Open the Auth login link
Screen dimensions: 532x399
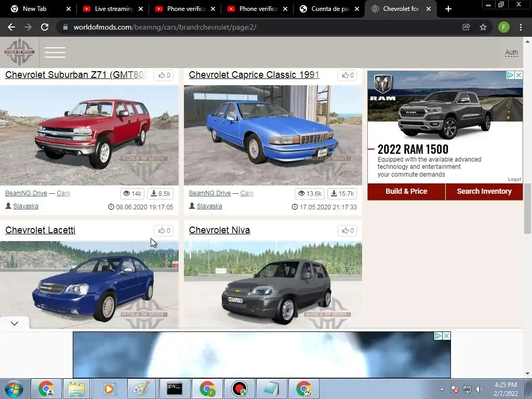(511, 52)
